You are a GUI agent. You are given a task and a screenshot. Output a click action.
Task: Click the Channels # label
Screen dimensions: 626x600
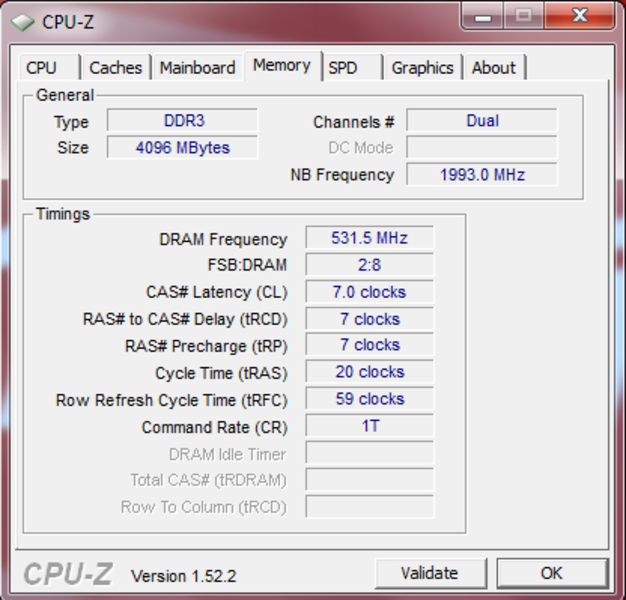click(x=354, y=122)
